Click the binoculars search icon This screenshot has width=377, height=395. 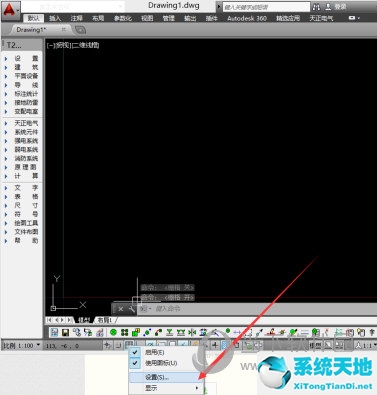[x=316, y=7]
